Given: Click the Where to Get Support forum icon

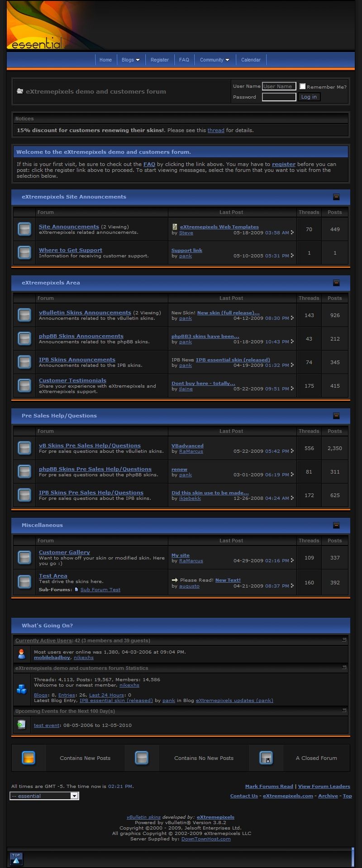Looking at the screenshot, I should pyautogui.click(x=24, y=252).
